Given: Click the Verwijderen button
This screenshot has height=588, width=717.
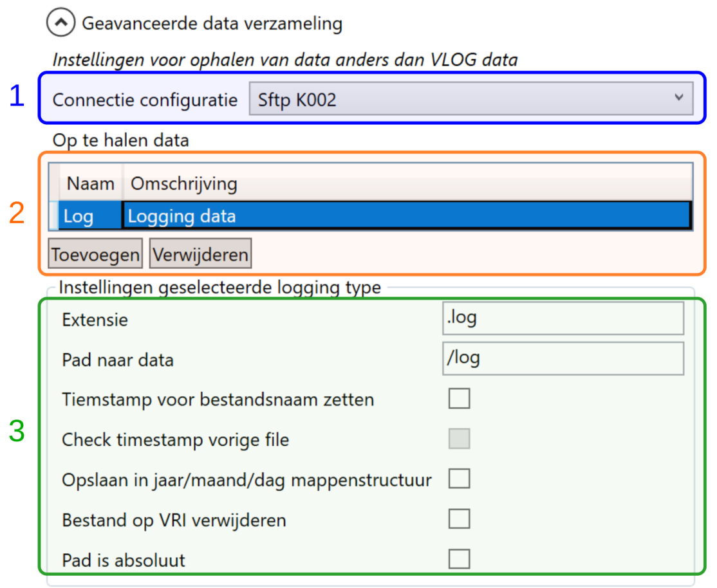Looking at the screenshot, I should pyautogui.click(x=200, y=253).
